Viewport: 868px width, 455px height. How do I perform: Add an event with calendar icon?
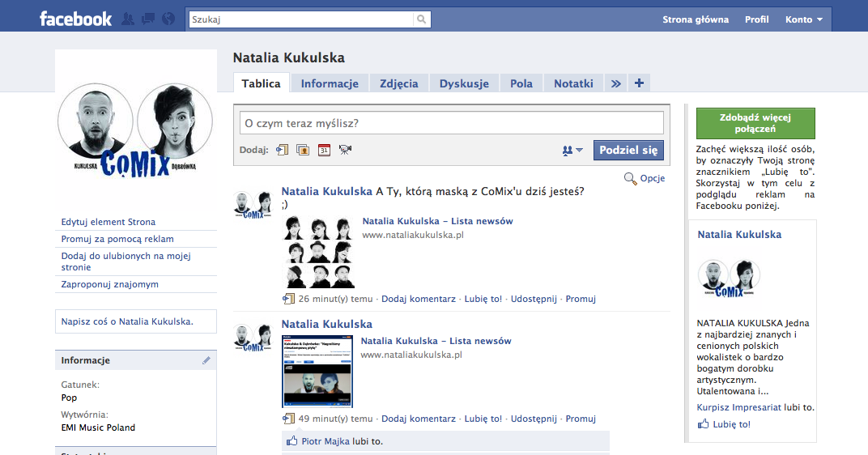click(x=324, y=150)
